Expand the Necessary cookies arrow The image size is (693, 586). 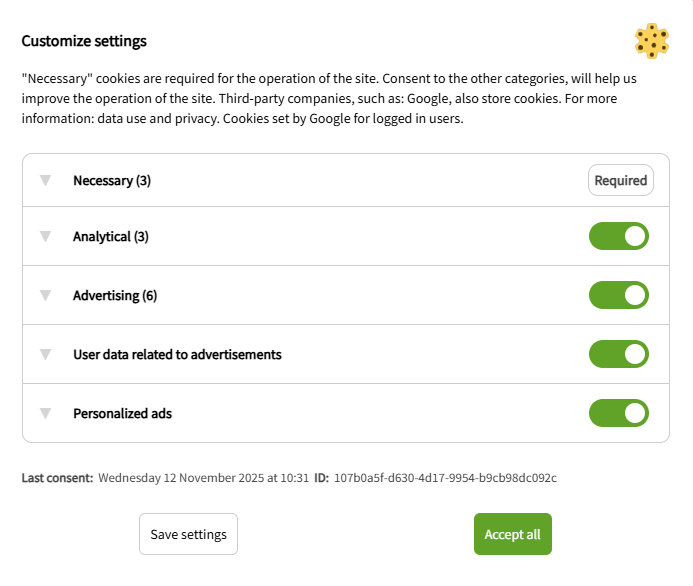(x=45, y=181)
